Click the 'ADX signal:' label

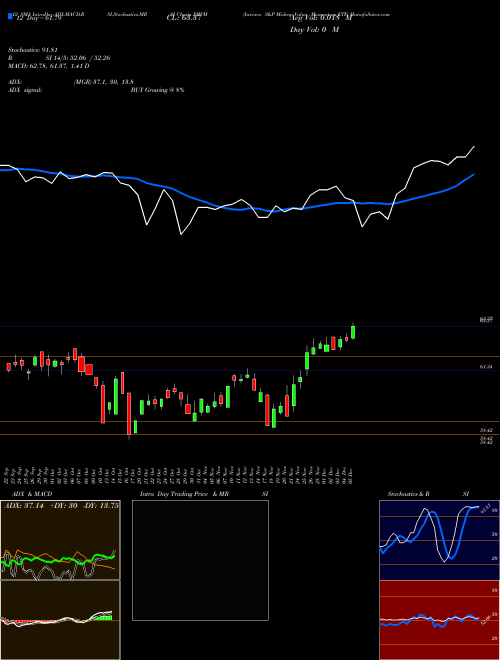click(x=25, y=90)
